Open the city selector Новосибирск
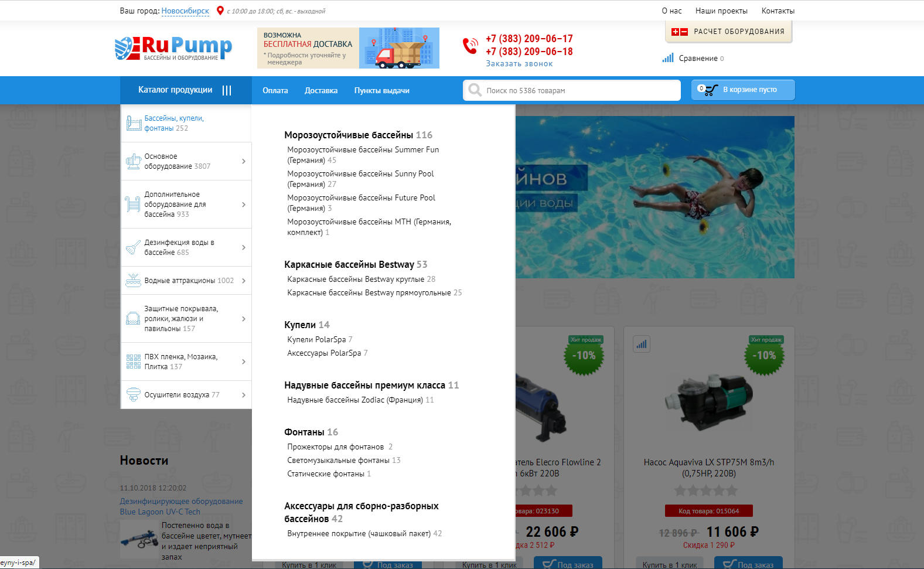 [x=185, y=11]
